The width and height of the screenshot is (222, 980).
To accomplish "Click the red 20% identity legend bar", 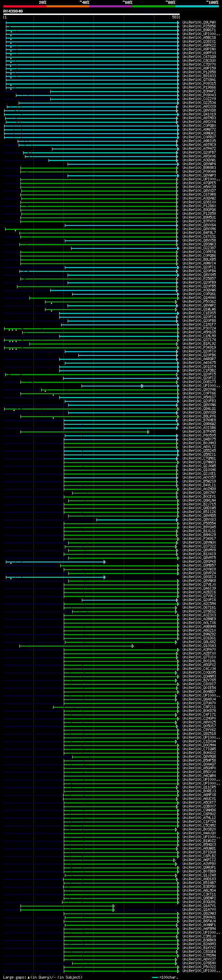I will tap(25, 6).
